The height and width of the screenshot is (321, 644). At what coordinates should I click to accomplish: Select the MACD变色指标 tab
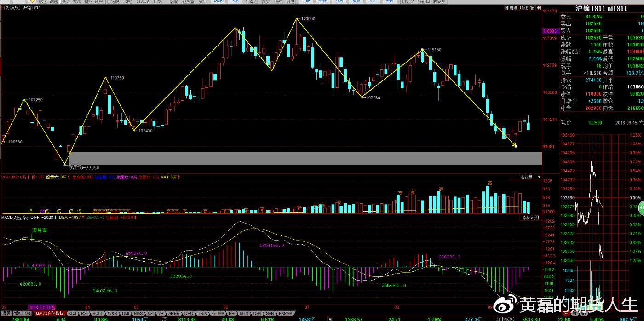pyautogui.click(x=50, y=313)
